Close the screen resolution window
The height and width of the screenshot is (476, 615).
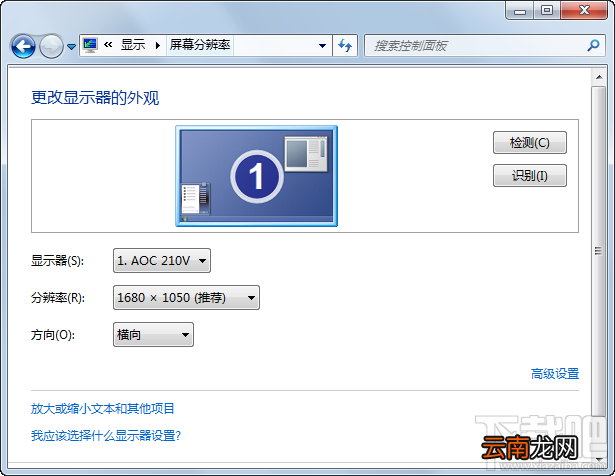pyautogui.click(x=584, y=11)
